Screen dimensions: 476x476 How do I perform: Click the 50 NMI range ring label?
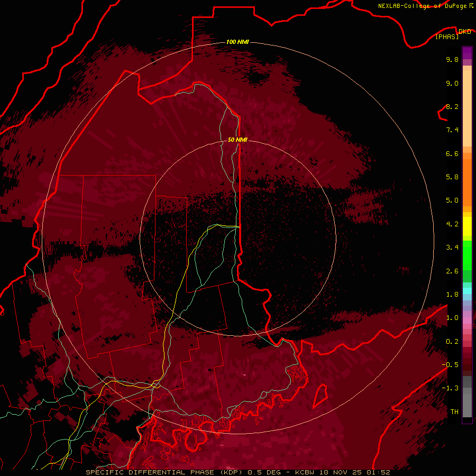pos(237,140)
